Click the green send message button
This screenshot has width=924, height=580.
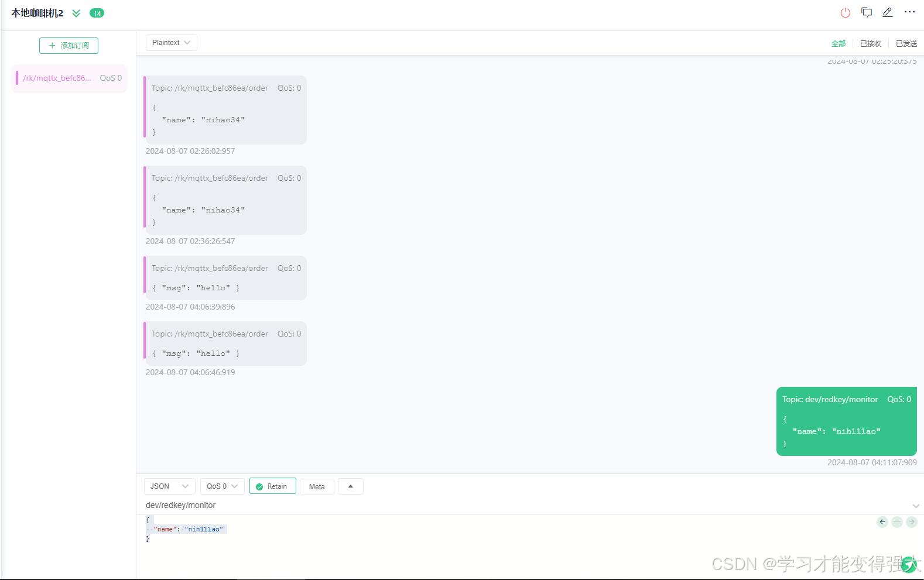(909, 564)
